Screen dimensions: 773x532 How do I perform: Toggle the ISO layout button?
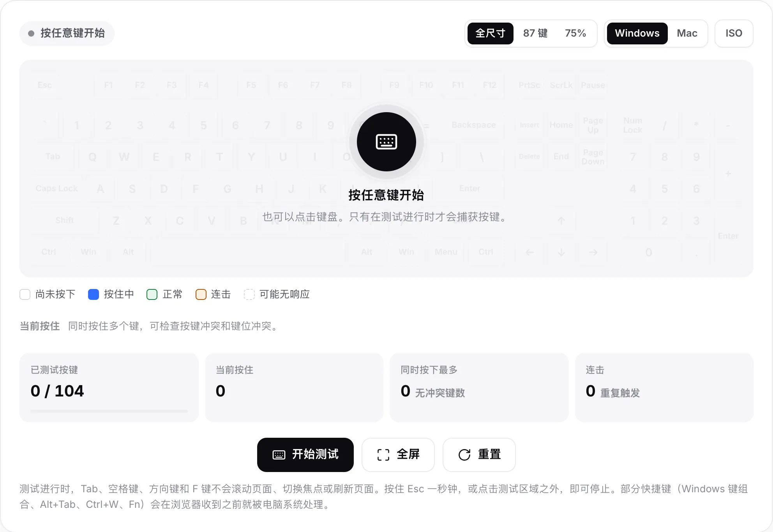734,33
